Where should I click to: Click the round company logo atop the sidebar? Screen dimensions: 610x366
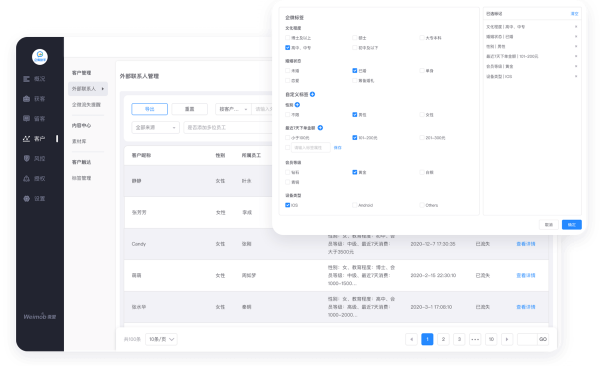coord(40,57)
